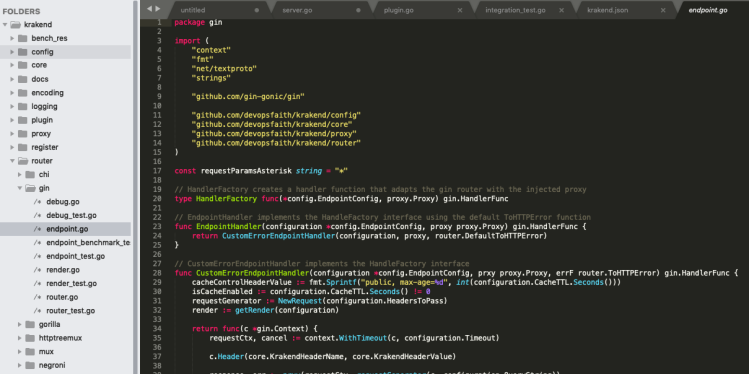The height and width of the screenshot is (374, 749).
Task: Click the negroni folder icon
Action: click(30, 365)
